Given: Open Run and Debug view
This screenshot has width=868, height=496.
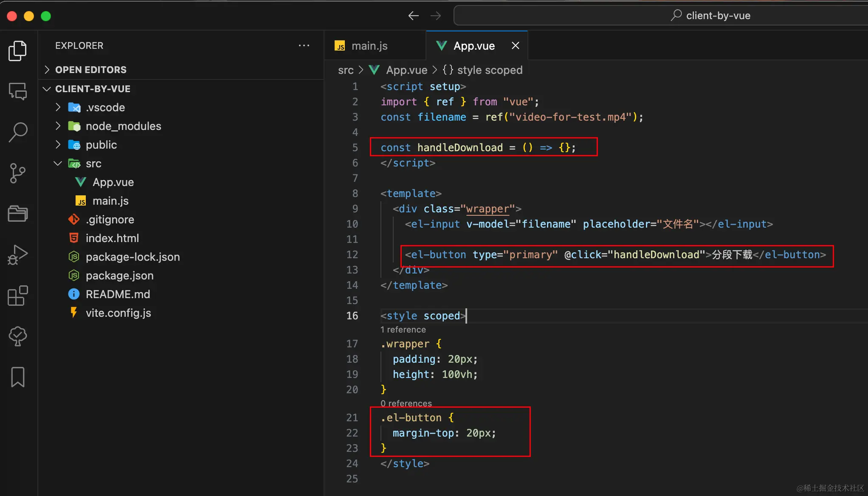Looking at the screenshot, I should (x=18, y=255).
